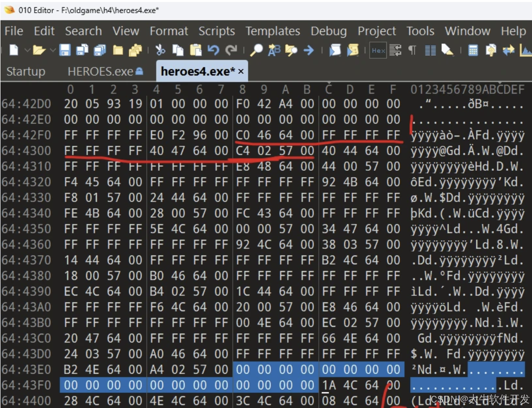
Task: Click byte C4 in row 64:4300
Action: pyautogui.click(x=243, y=150)
